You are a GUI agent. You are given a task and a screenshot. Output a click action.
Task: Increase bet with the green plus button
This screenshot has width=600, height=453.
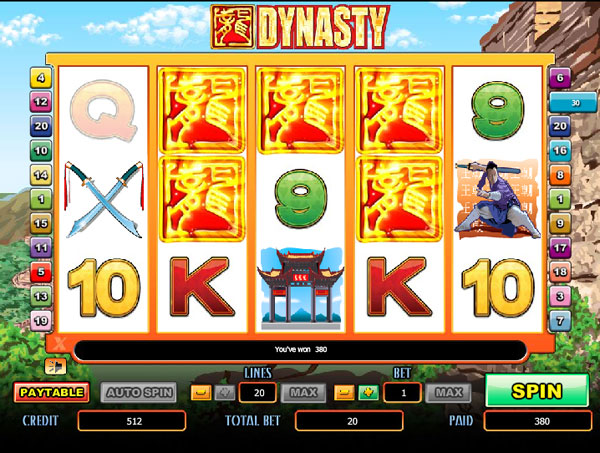click(x=368, y=393)
